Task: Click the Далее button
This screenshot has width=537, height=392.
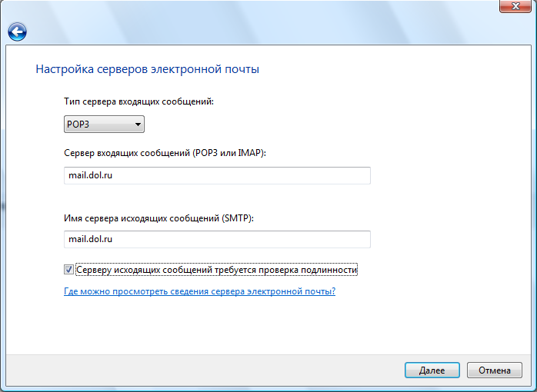Action: [x=432, y=370]
